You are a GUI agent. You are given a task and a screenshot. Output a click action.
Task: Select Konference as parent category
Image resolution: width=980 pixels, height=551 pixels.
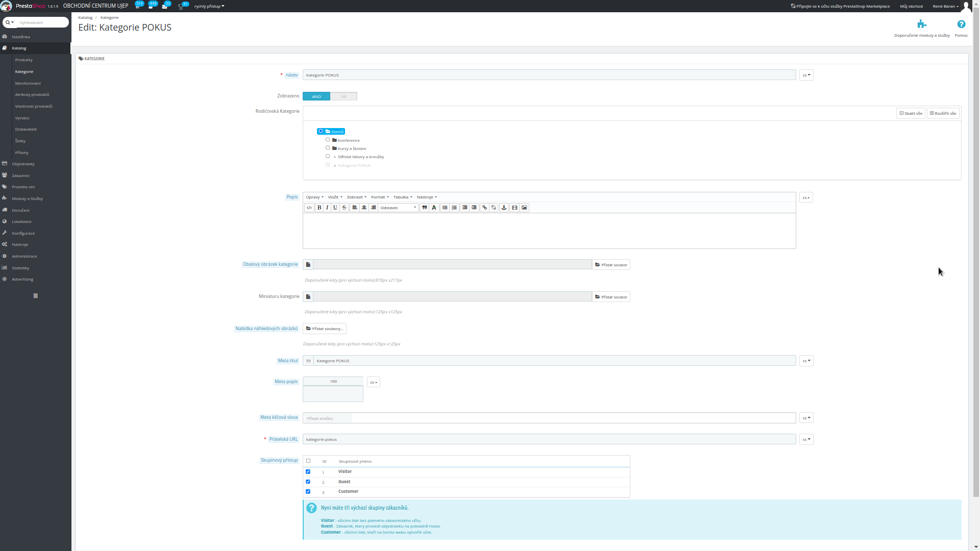[328, 140]
